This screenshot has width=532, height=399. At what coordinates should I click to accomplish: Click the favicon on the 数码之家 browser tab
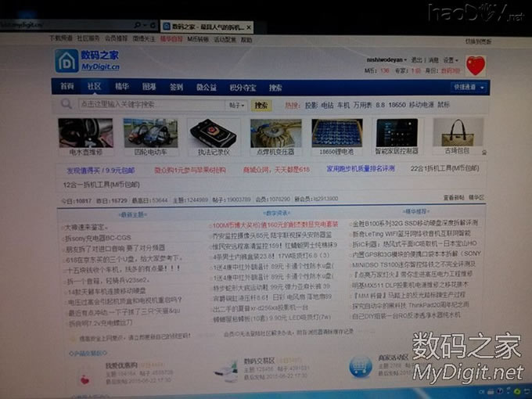click(166, 27)
